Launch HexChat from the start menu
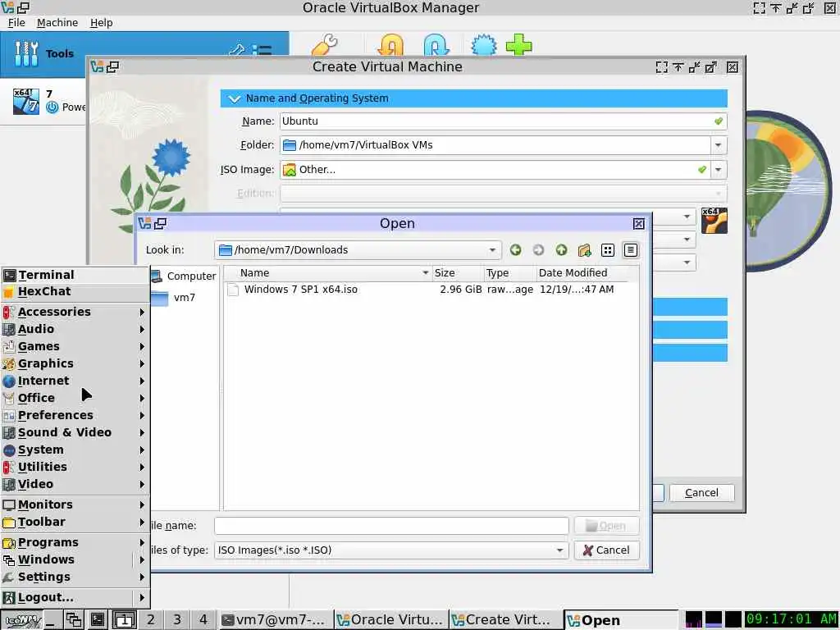The width and height of the screenshot is (840, 630). pyautogui.click(x=75, y=291)
